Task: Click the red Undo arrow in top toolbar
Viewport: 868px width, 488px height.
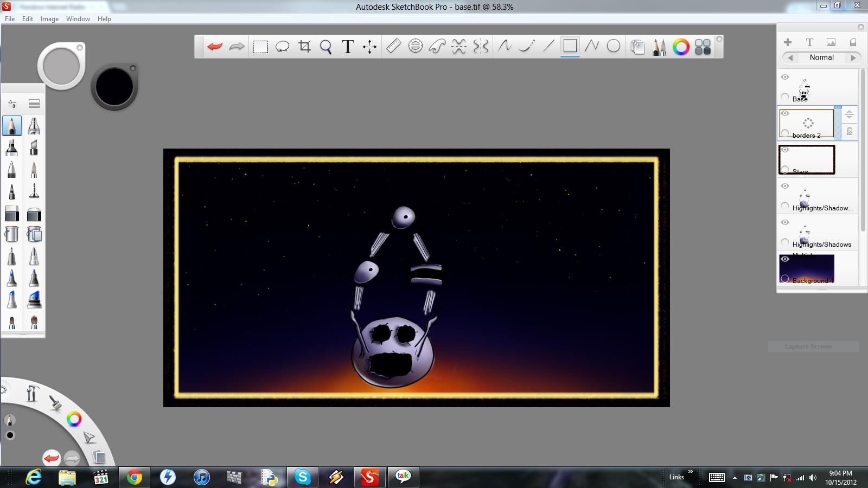Action: 215,47
